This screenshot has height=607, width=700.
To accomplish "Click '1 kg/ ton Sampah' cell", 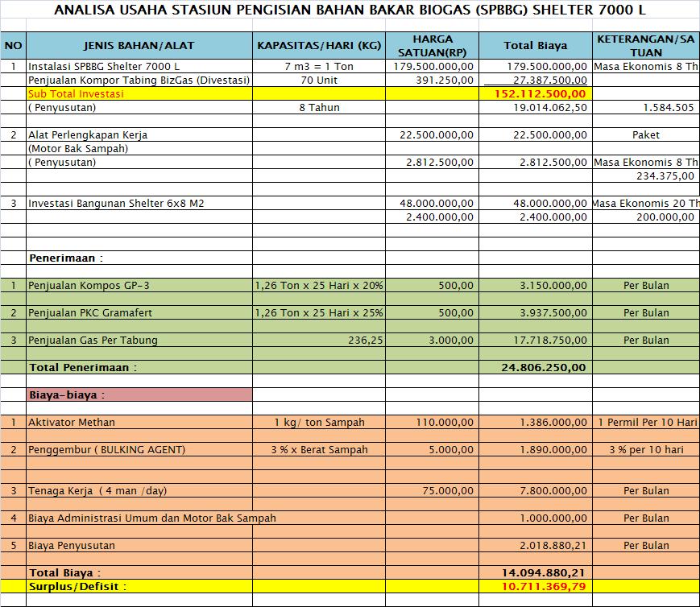I will [x=319, y=422].
